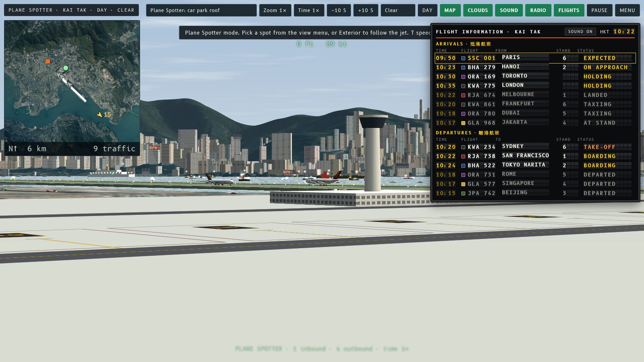This screenshot has width=644, height=362.
Task: Rewind time with the −10 S button
Action: (x=339, y=10)
